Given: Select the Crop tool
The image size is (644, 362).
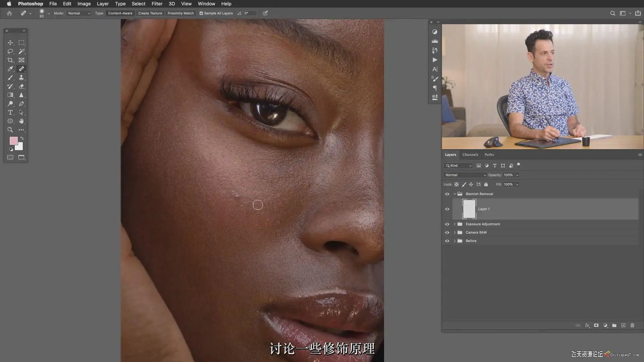Looking at the screenshot, I should tap(10, 60).
